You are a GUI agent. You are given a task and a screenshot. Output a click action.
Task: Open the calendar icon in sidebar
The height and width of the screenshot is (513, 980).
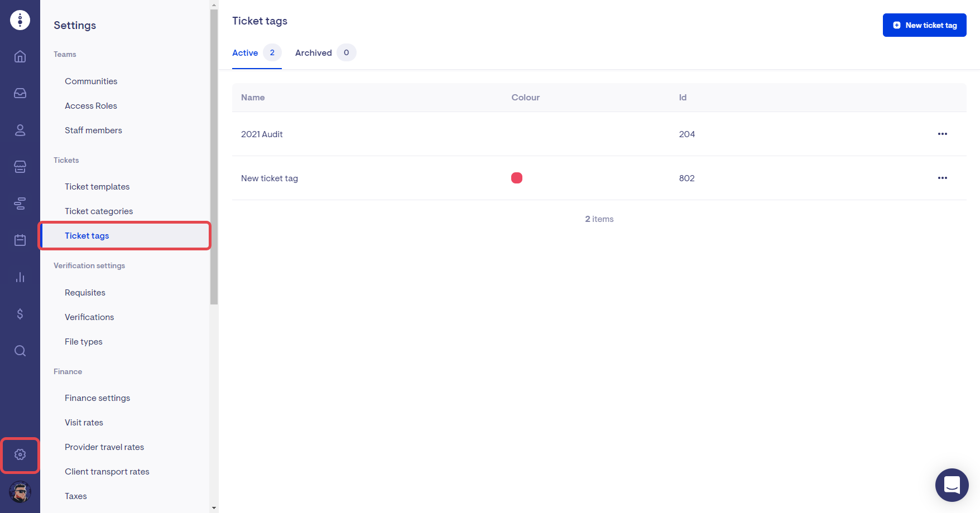pos(20,240)
